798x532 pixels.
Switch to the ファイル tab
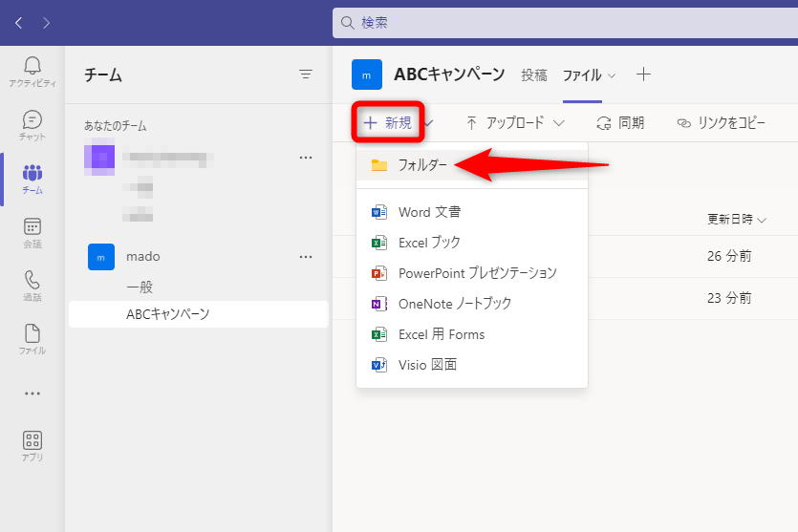pos(582,75)
